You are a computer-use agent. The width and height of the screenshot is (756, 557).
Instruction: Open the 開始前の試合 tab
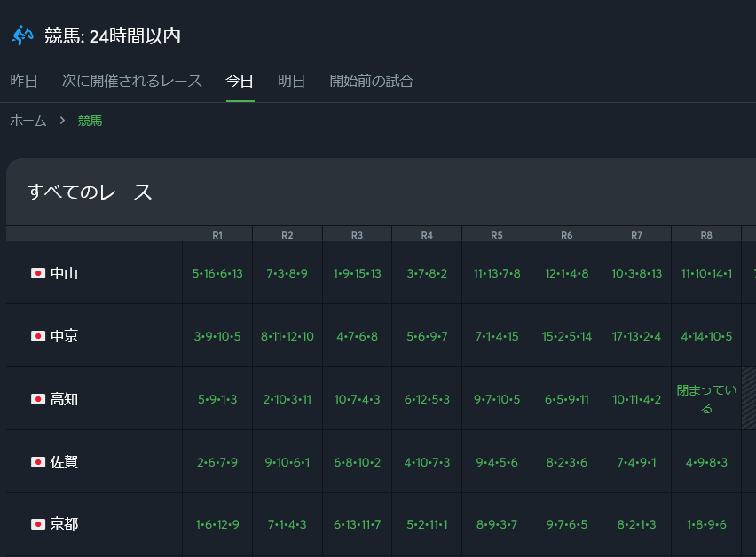tap(371, 82)
